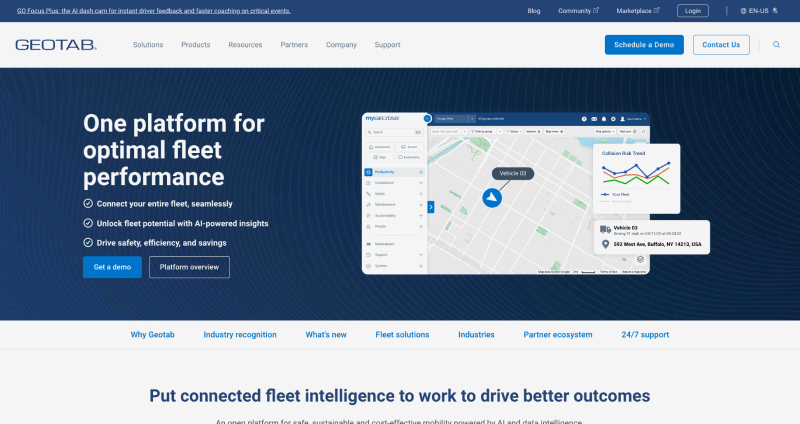
Task: Open the Support menu
Action: pos(387,45)
